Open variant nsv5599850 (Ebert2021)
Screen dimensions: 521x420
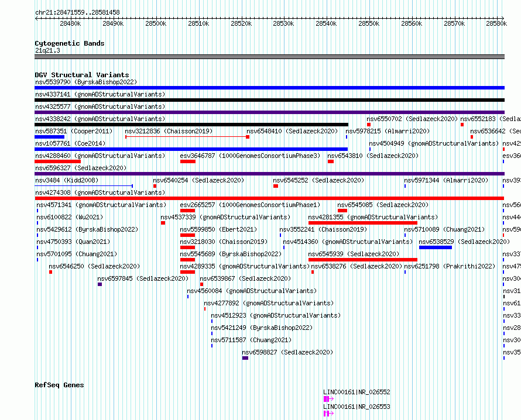coord(218,229)
